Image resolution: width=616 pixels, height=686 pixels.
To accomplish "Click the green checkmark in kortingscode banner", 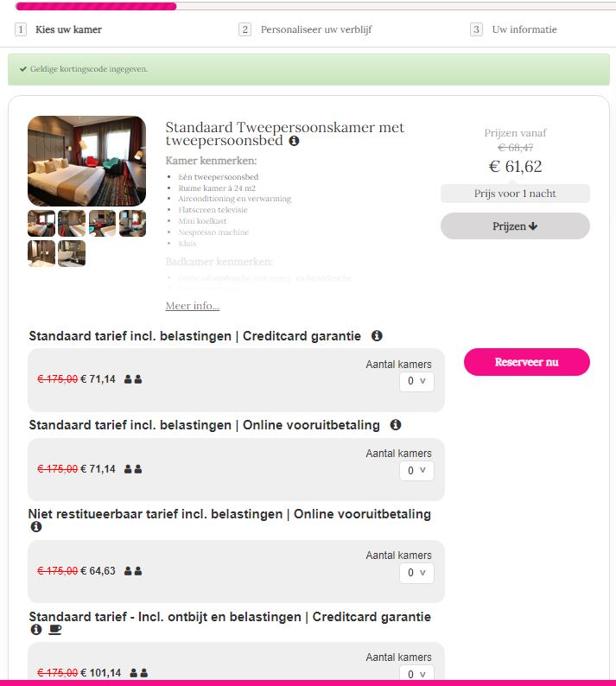I will [23, 69].
